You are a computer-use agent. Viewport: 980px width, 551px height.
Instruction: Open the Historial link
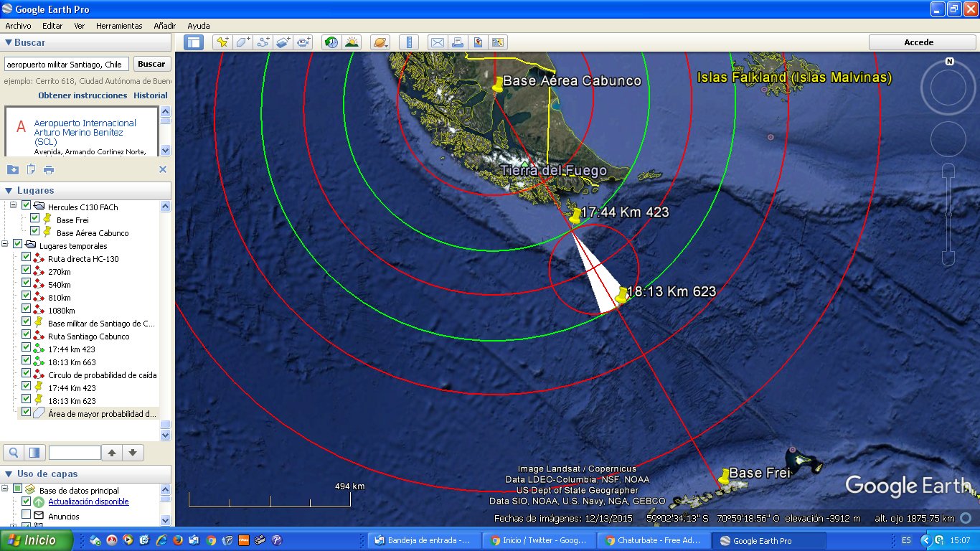151,95
